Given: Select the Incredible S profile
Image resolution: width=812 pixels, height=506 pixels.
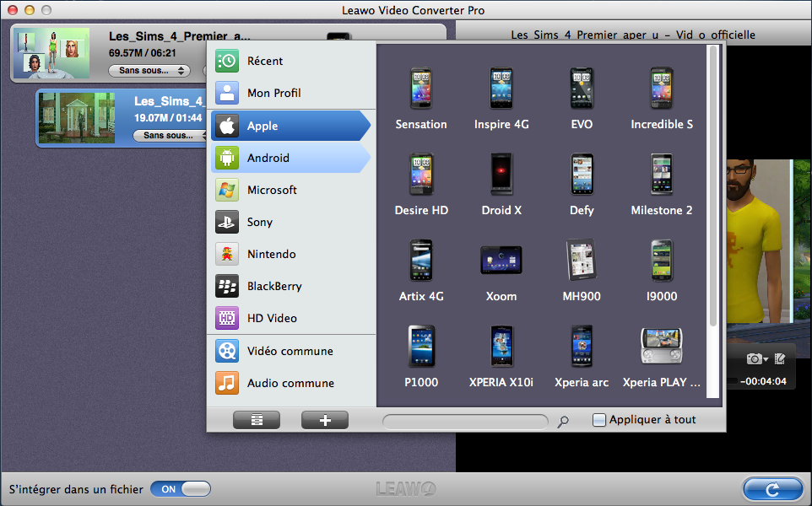Looking at the screenshot, I should click(661, 99).
